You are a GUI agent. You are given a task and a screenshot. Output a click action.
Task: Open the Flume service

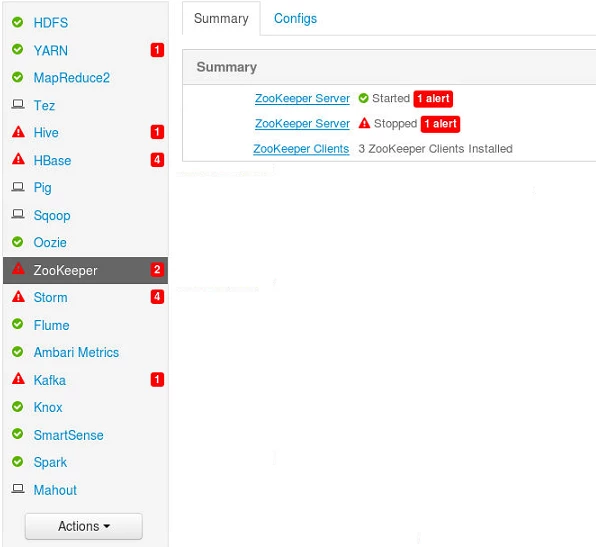(52, 325)
